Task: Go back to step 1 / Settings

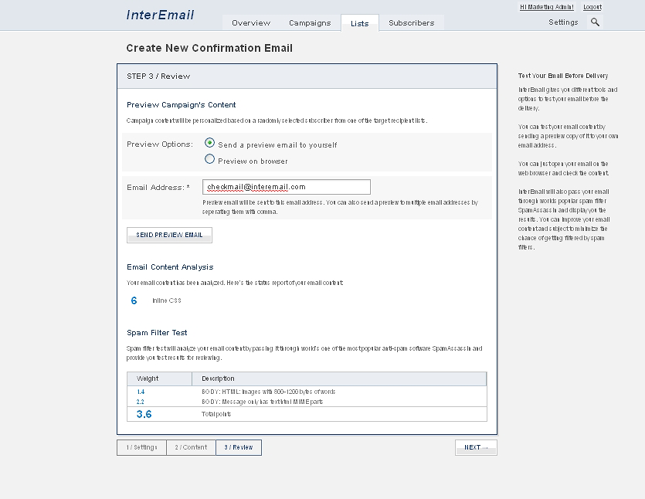Action: coord(141,447)
